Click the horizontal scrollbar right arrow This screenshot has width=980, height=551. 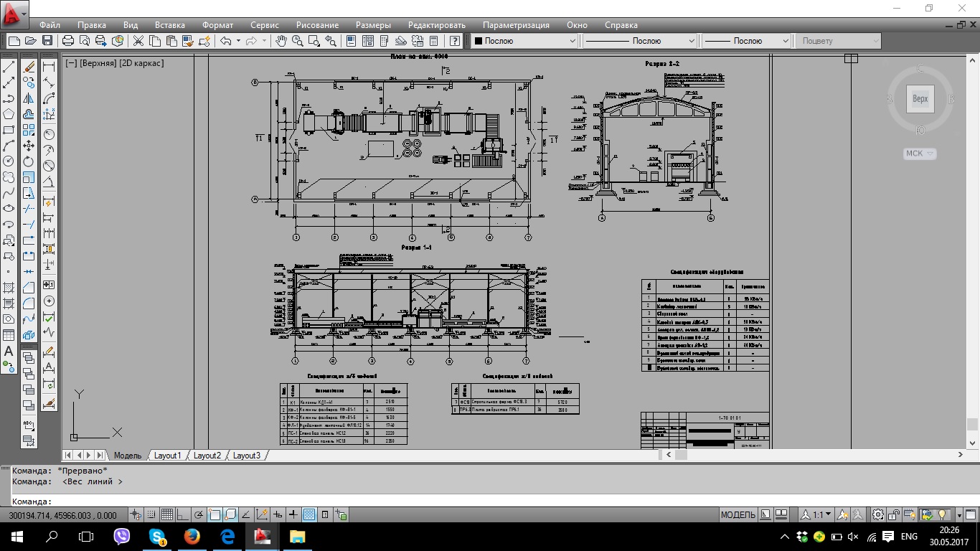961,455
